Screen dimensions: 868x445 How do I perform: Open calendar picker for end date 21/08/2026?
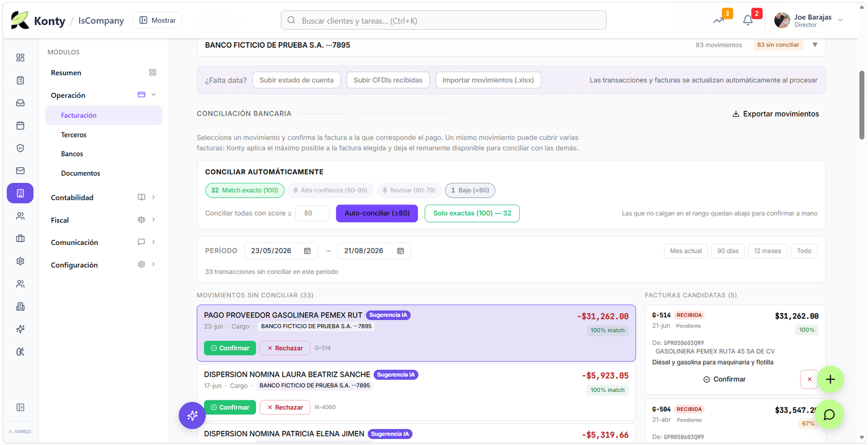click(x=400, y=251)
